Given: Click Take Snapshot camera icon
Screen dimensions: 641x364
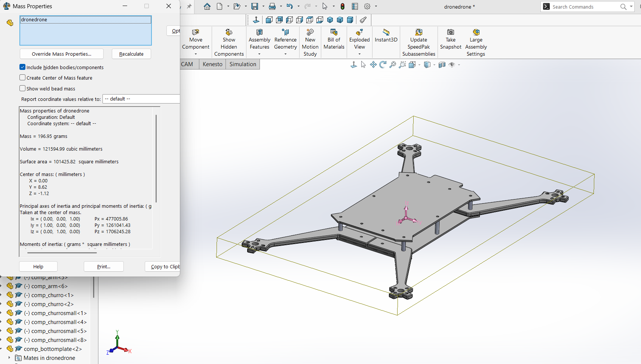Looking at the screenshot, I should point(450,33).
